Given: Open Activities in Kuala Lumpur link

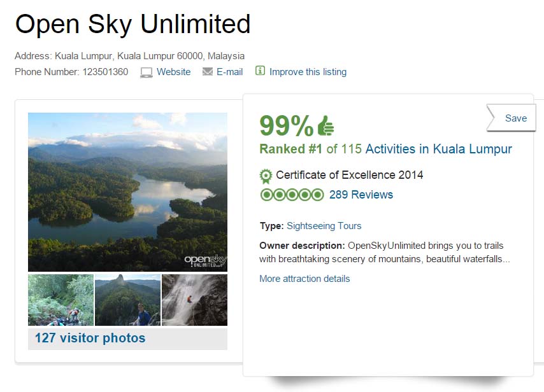Looking at the screenshot, I should click(x=438, y=149).
